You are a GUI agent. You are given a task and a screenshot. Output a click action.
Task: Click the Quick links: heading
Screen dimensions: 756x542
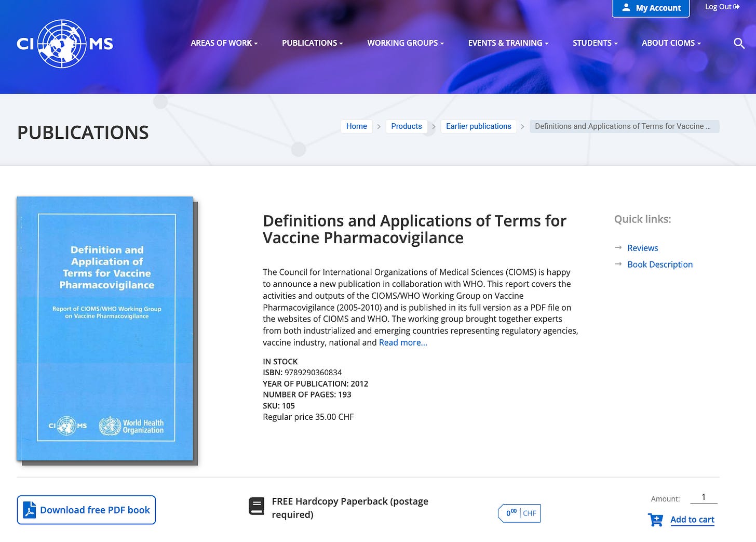[643, 219]
